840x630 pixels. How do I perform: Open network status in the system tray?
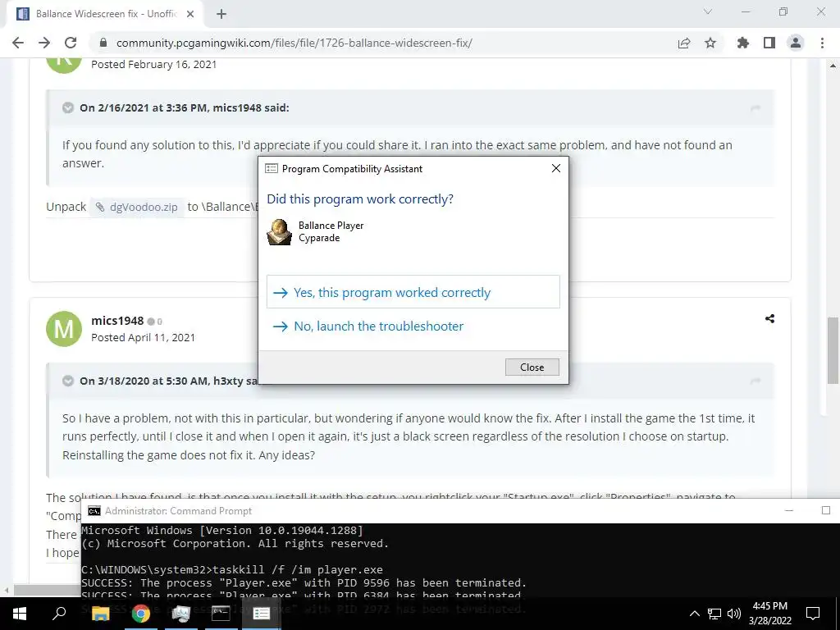click(714, 614)
